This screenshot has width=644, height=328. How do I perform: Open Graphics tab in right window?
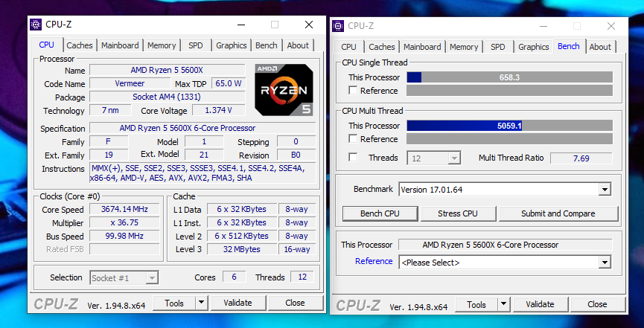tap(534, 47)
